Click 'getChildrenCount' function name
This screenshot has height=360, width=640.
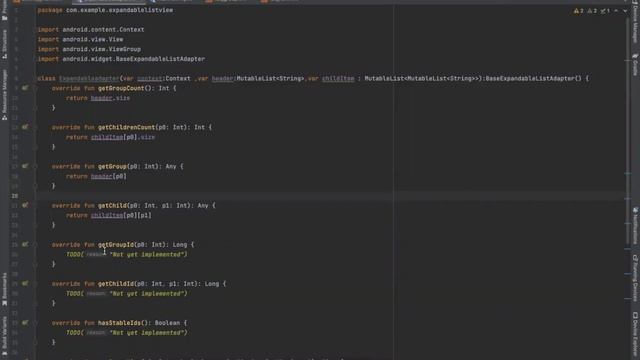tap(127, 127)
